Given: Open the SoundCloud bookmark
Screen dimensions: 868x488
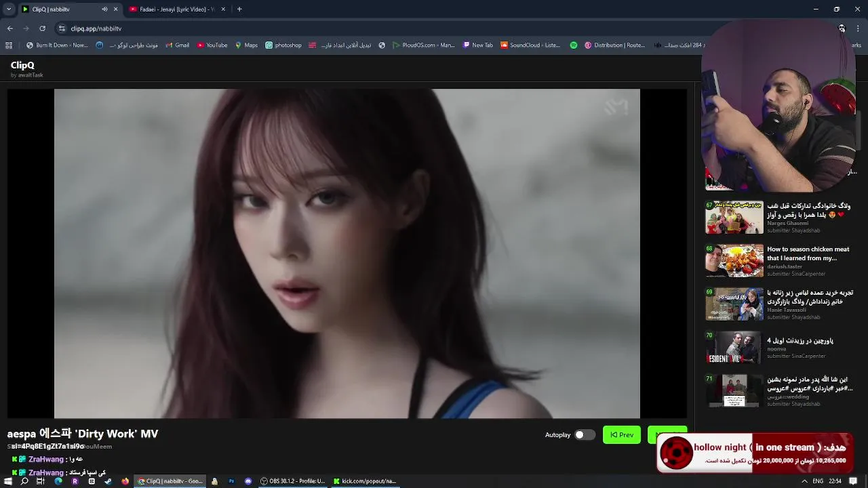Looking at the screenshot, I should (x=530, y=45).
